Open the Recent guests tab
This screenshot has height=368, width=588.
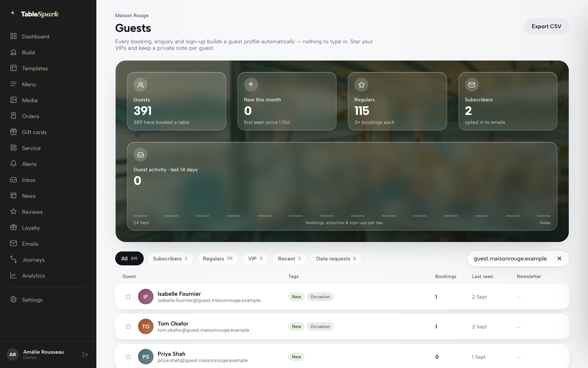(290, 258)
